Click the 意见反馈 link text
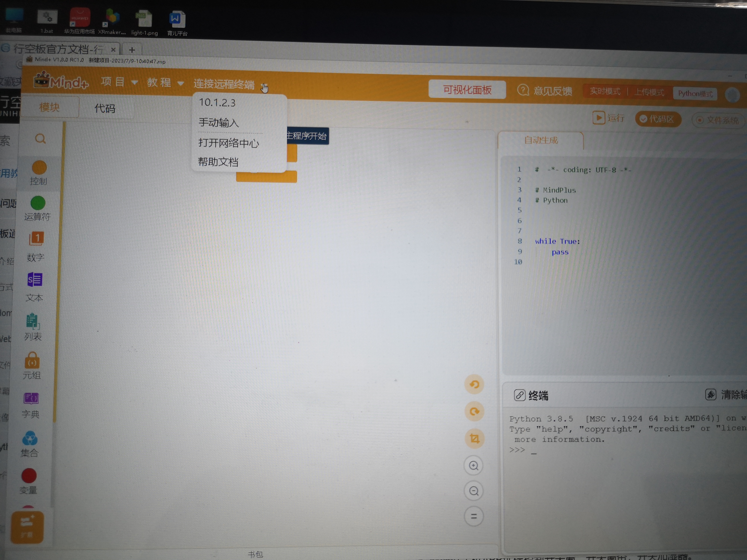This screenshot has height=560, width=747. 553,91
